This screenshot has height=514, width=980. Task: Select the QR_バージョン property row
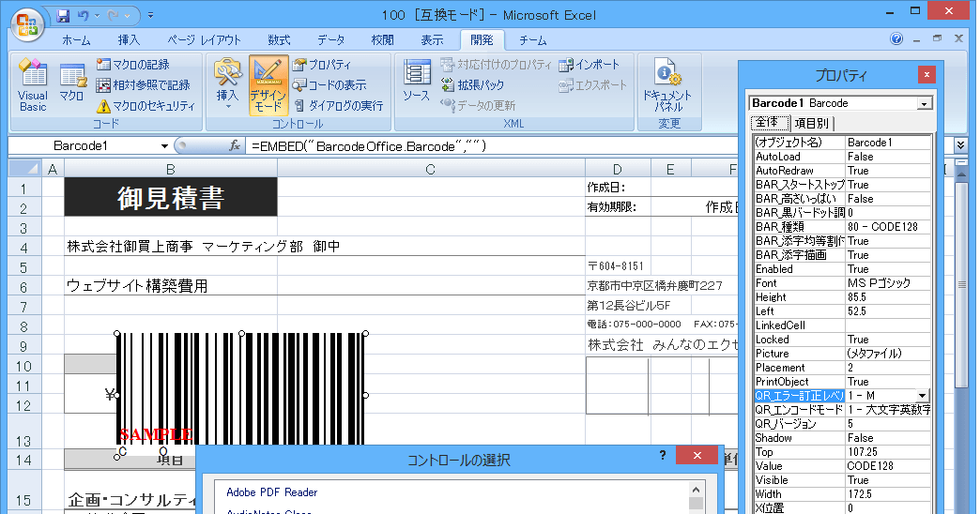843,425
